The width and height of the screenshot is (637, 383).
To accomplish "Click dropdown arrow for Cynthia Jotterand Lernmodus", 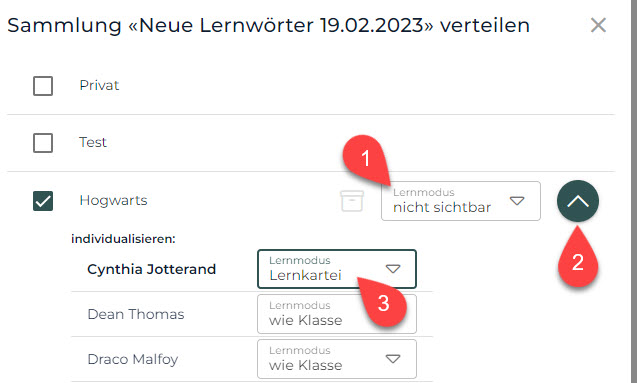I will tap(393, 269).
